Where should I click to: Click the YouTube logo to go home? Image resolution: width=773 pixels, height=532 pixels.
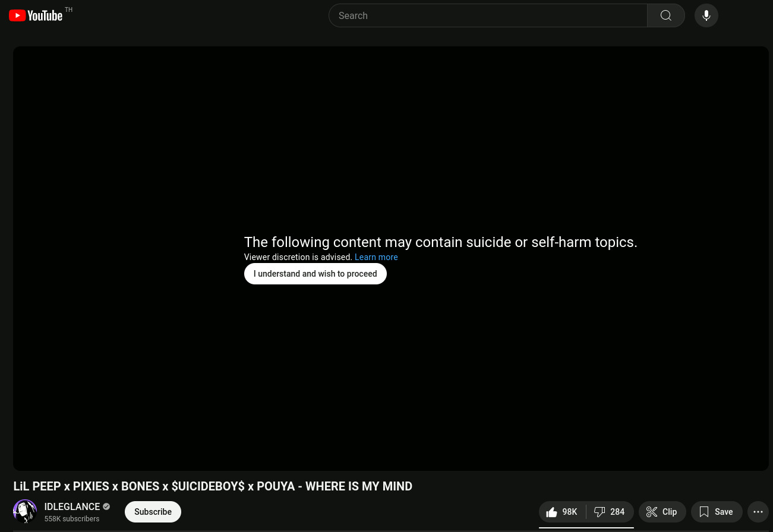pos(36,15)
